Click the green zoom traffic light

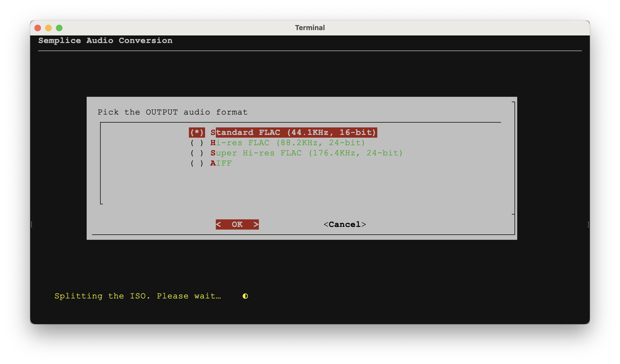[60, 28]
